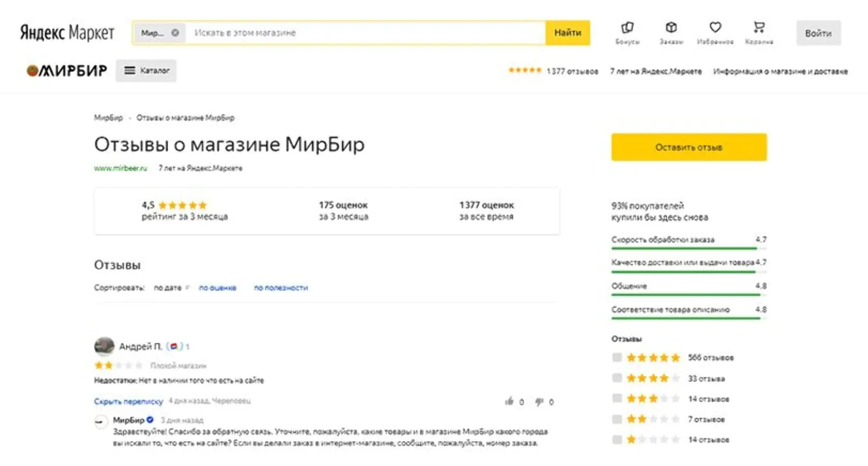Click the 4,5 rating stars in summary

(182, 205)
